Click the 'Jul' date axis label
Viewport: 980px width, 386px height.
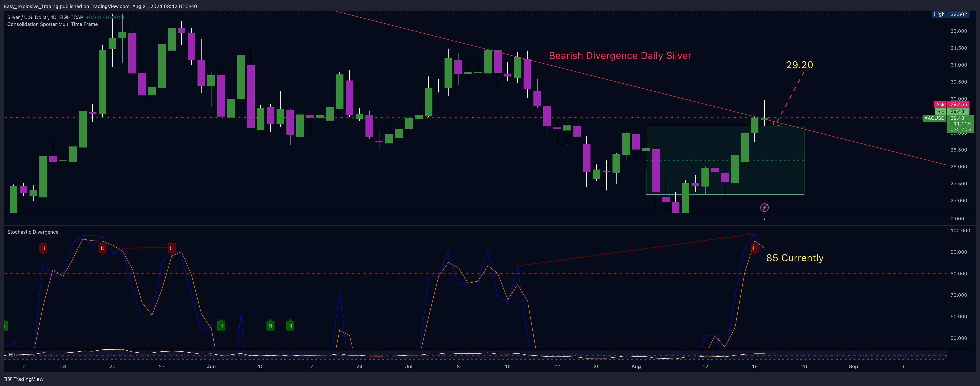(x=409, y=367)
